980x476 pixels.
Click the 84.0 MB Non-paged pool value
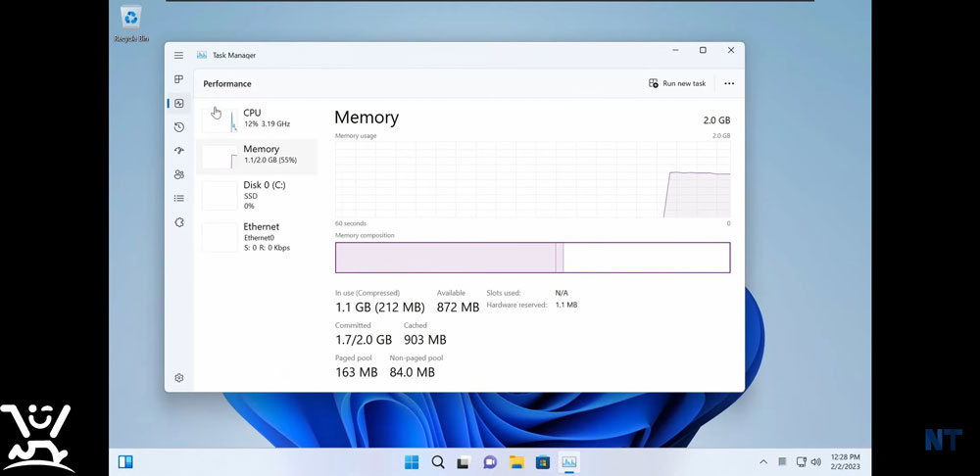tap(412, 372)
